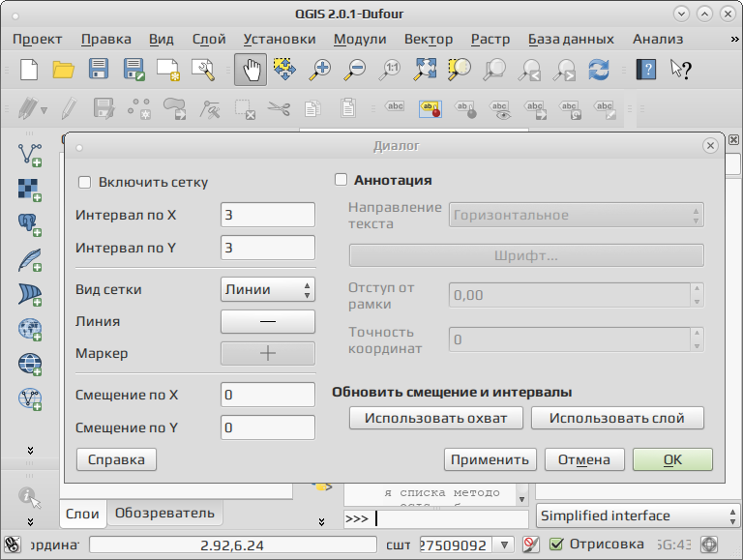This screenshot has height=560, width=743.
Task: Open CRS status globe icon in status bar
Action: [x=709, y=545]
